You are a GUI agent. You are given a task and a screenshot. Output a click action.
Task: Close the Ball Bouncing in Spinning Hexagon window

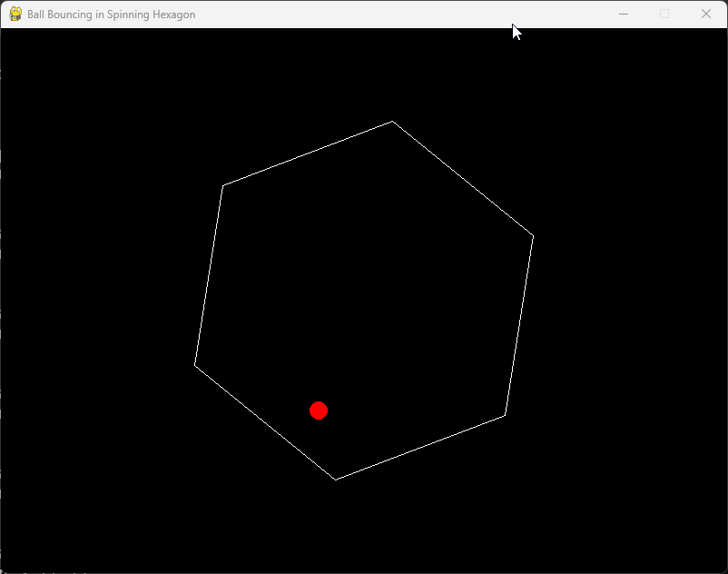706,15
